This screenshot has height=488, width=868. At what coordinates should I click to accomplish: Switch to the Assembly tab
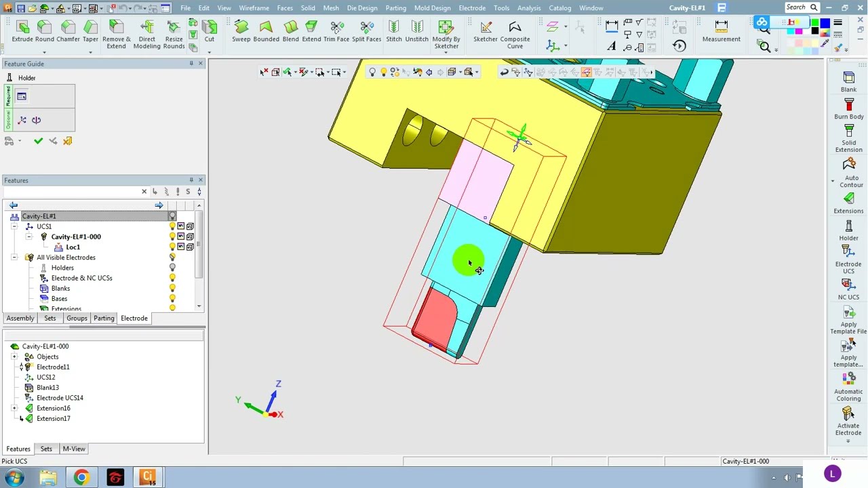20,318
